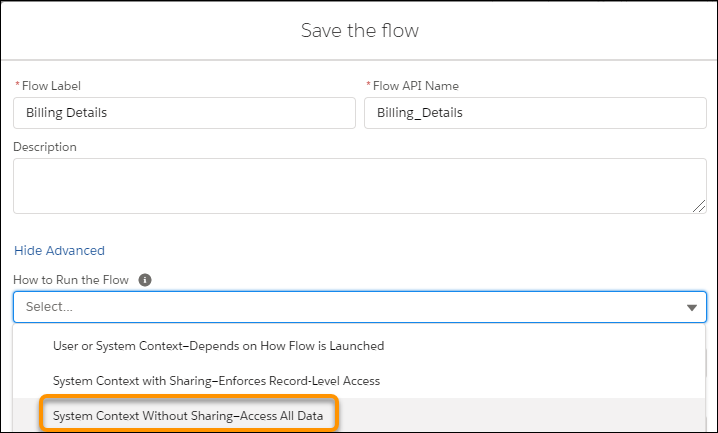Click the red asterisk before Flow API Name
The height and width of the screenshot is (433, 718).
tap(367, 86)
